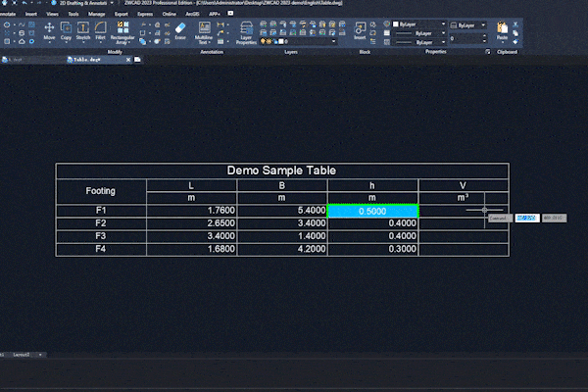The image size is (588, 392).
Task: Open the linetype ByLayer dropdown
Action: click(443, 33)
